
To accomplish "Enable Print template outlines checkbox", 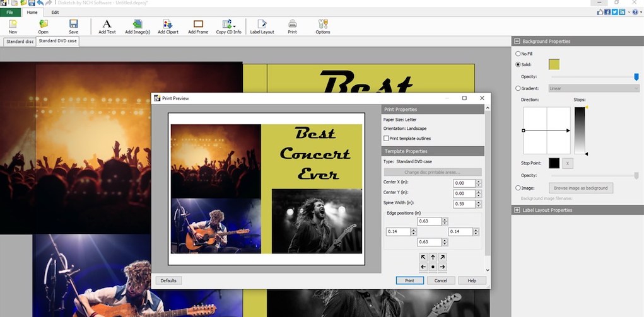I will (x=386, y=138).
